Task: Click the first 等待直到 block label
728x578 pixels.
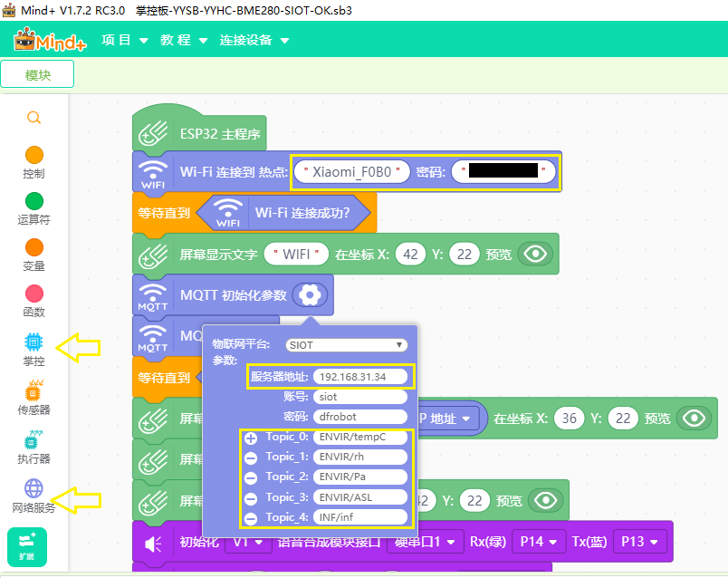Action: [x=164, y=213]
